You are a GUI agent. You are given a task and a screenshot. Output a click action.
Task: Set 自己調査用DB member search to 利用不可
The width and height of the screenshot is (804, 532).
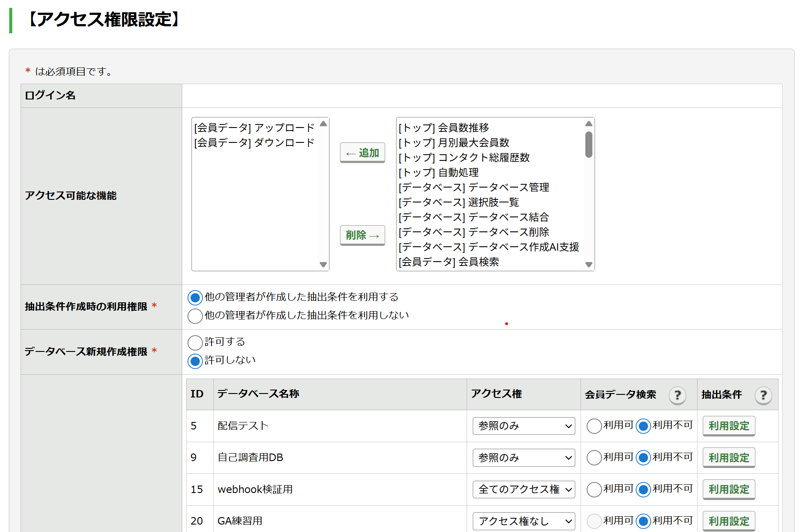[x=643, y=458]
